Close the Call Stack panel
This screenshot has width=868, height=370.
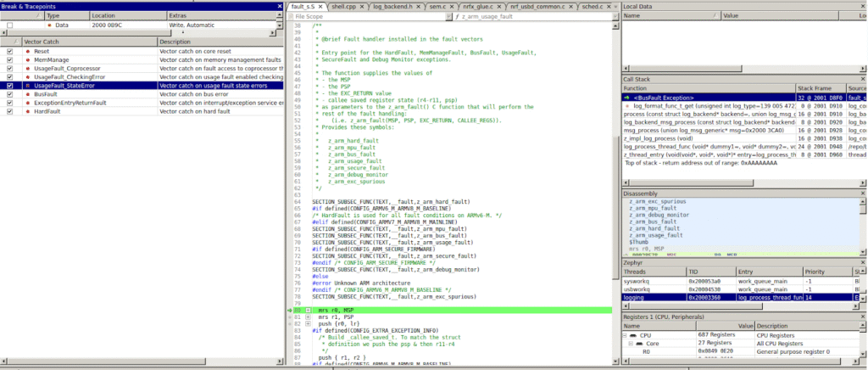863,79
